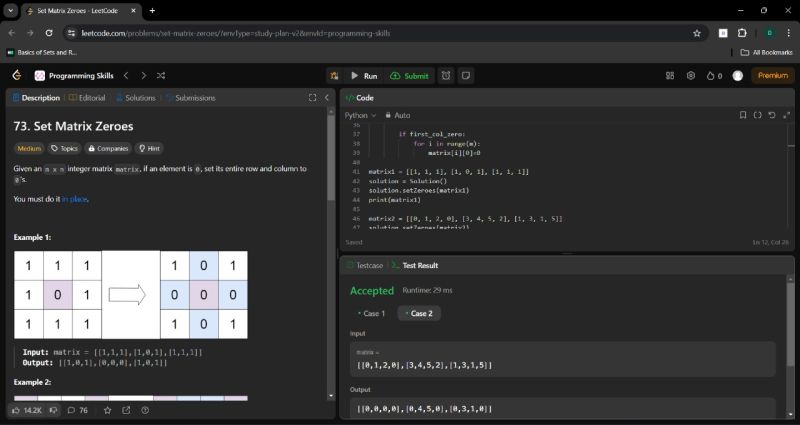Close the Set Matrix Zeroes tab
The image size is (800, 425).
tap(134, 11)
